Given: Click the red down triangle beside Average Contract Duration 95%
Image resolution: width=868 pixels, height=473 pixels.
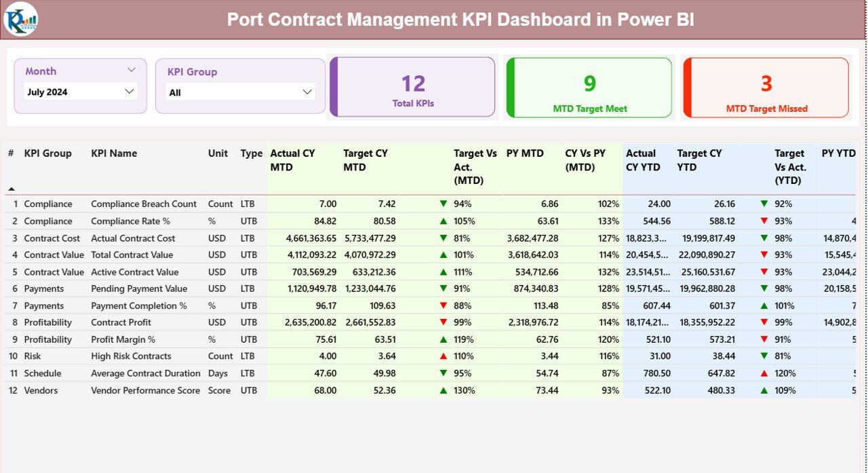Looking at the screenshot, I should coord(443,373).
